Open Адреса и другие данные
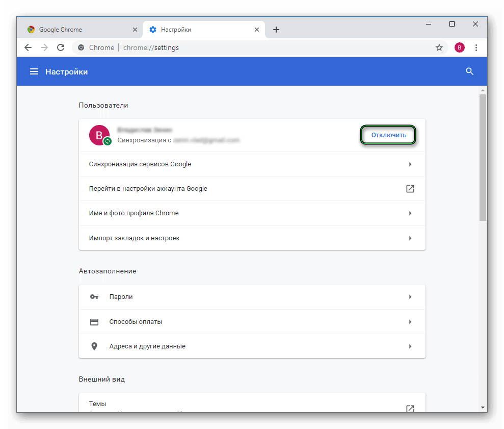 (x=252, y=346)
